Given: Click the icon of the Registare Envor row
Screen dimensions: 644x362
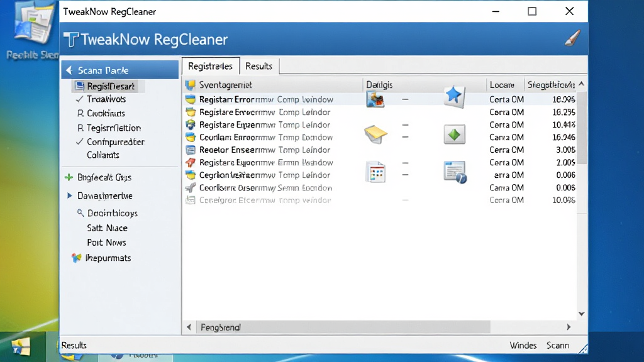Looking at the screenshot, I should point(190,112).
